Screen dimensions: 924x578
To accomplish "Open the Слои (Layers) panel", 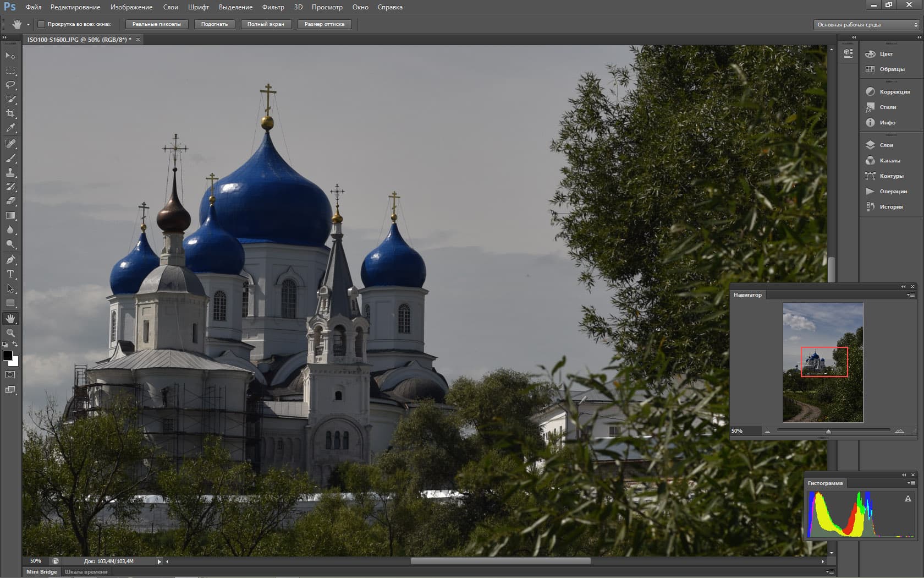I will click(x=886, y=145).
